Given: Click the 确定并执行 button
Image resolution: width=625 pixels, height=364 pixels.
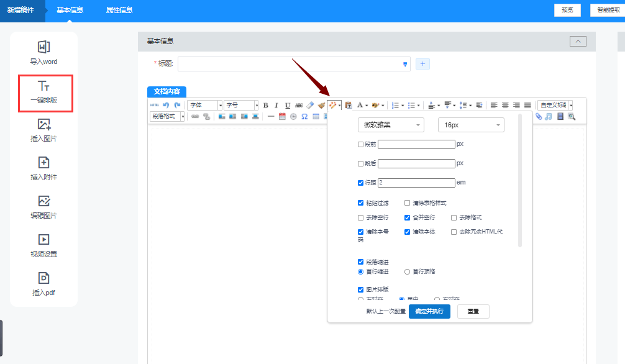Looking at the screenshot, I should coord(429,311).
